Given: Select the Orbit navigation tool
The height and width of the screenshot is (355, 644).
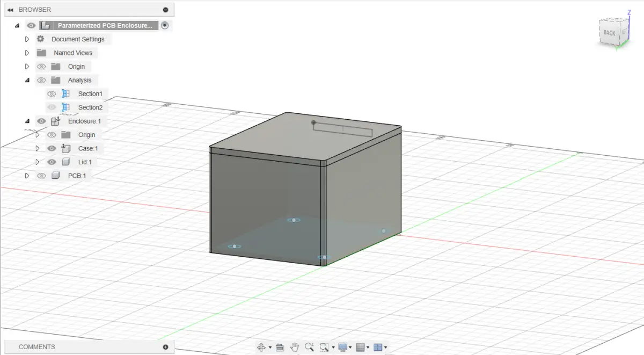Looking at the screenshot, I should pyautogui.click(x=261, y=347).
